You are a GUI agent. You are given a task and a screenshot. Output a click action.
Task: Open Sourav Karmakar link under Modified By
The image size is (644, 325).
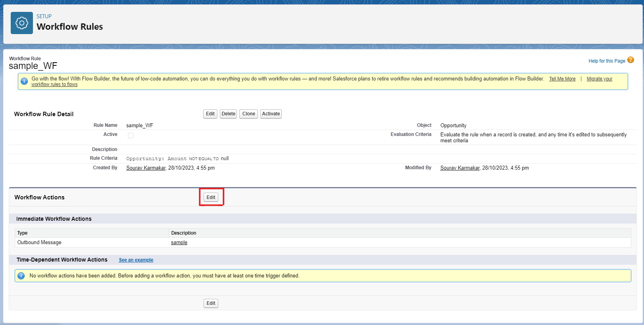point(459,168)
